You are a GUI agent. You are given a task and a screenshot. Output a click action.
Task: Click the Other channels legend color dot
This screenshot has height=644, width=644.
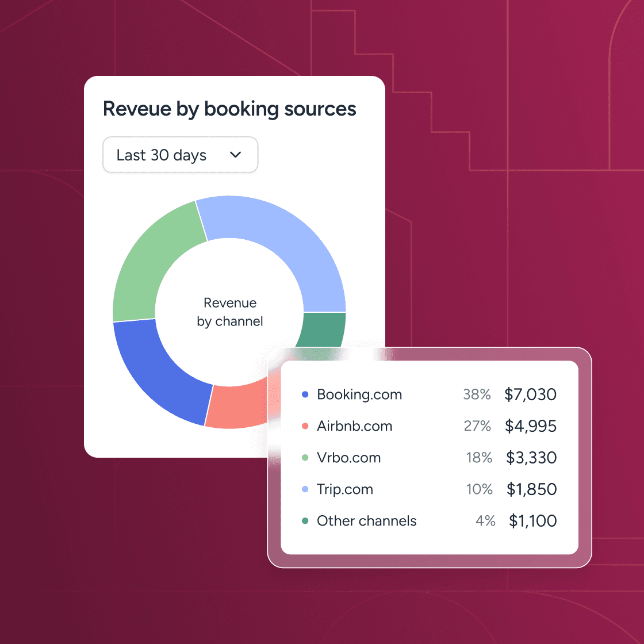305,521
